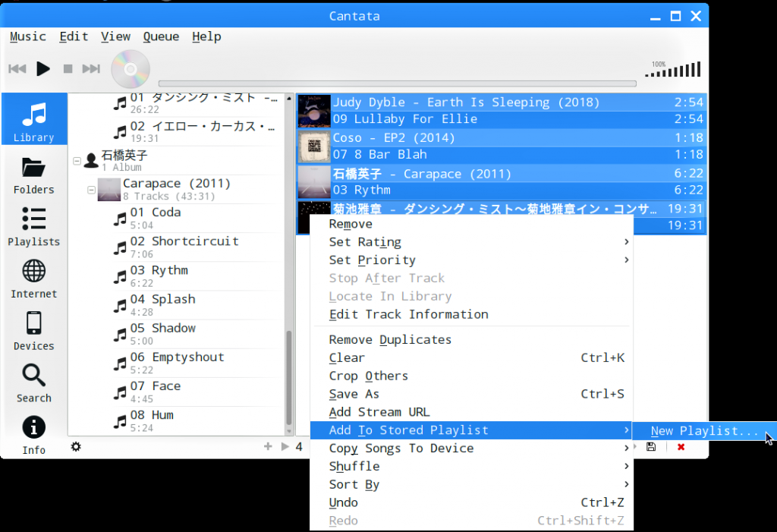Skip to the previous track
This screenshot has height=532, width=777.
click(x=17, y=68)
